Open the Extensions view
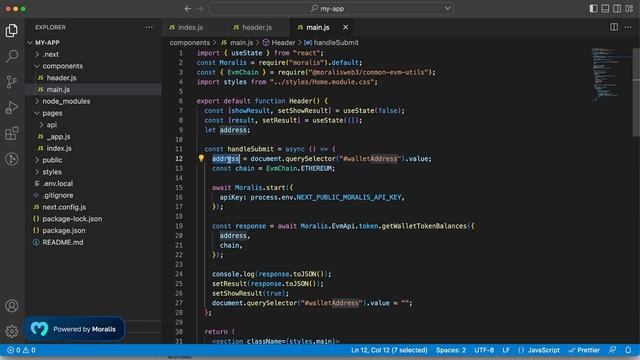Viewport: 640px width, 360px height. click(11, 133)
